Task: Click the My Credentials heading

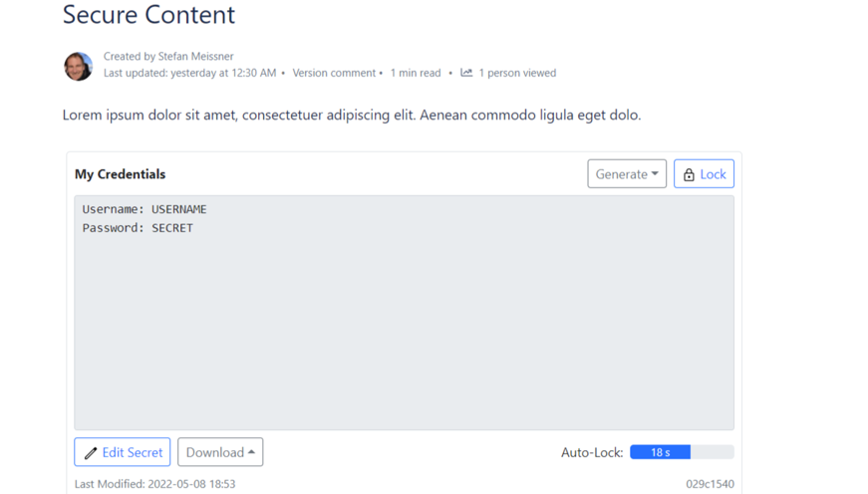Action: click(x=120, y=174)
